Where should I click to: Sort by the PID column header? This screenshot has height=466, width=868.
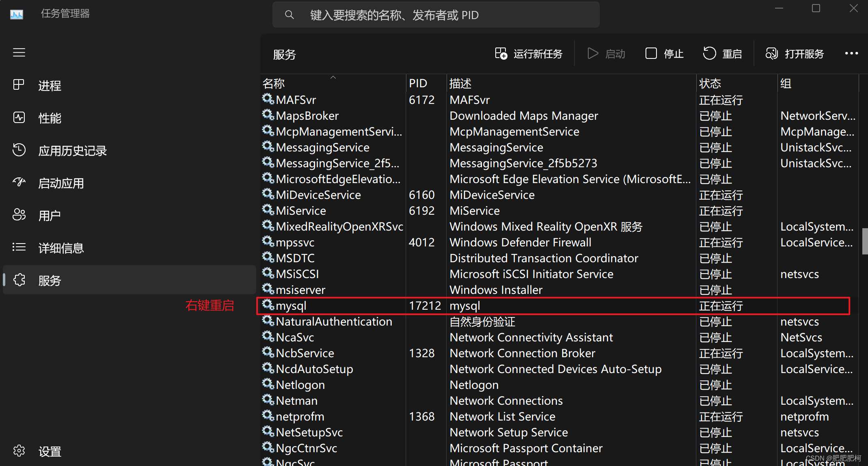426,83
